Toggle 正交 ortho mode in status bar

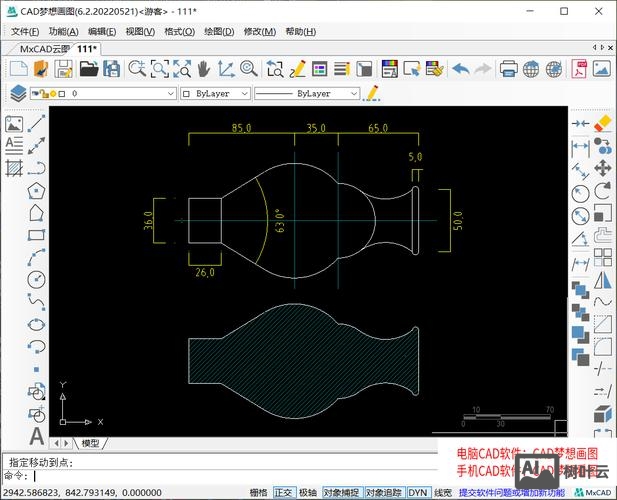pyautogui.click(x=284, y=492)
